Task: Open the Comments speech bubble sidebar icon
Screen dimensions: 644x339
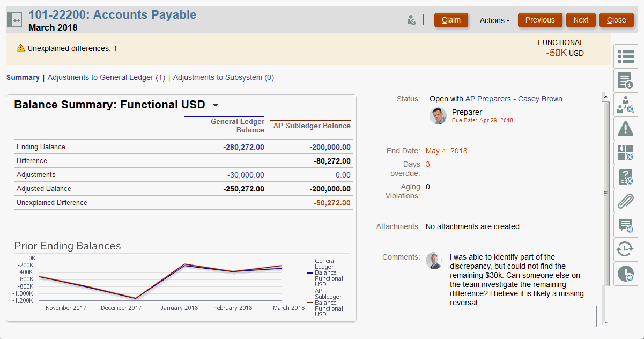Action: 625,225
